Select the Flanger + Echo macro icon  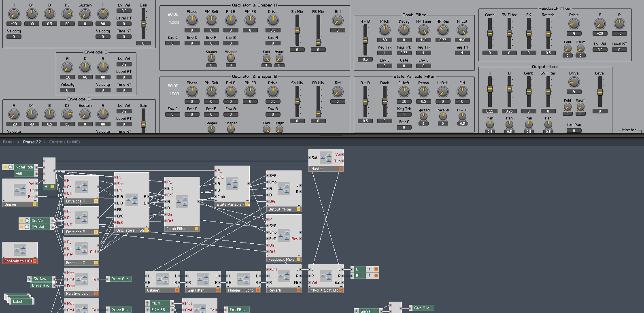(243, 279)
